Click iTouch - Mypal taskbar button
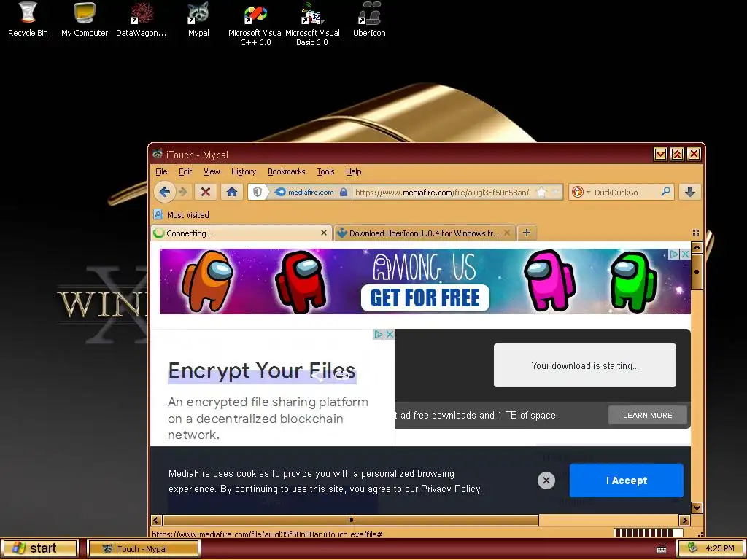 [x=144, y=548]
